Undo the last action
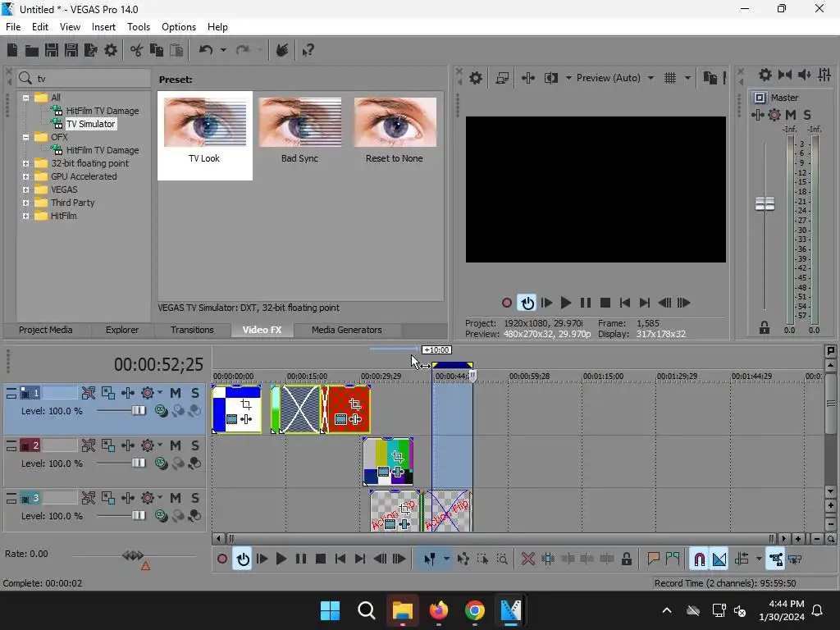 pos(206,50)
